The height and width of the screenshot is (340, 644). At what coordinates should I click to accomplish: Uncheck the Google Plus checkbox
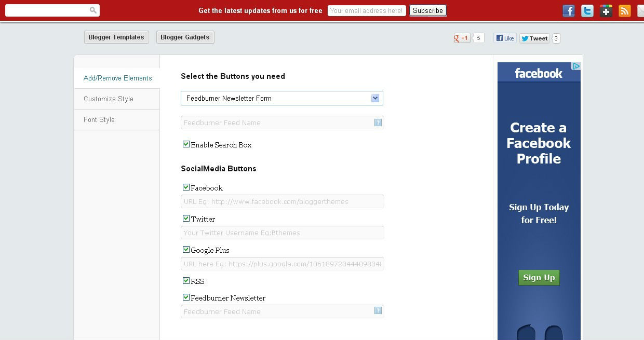[x=186, y=250]
